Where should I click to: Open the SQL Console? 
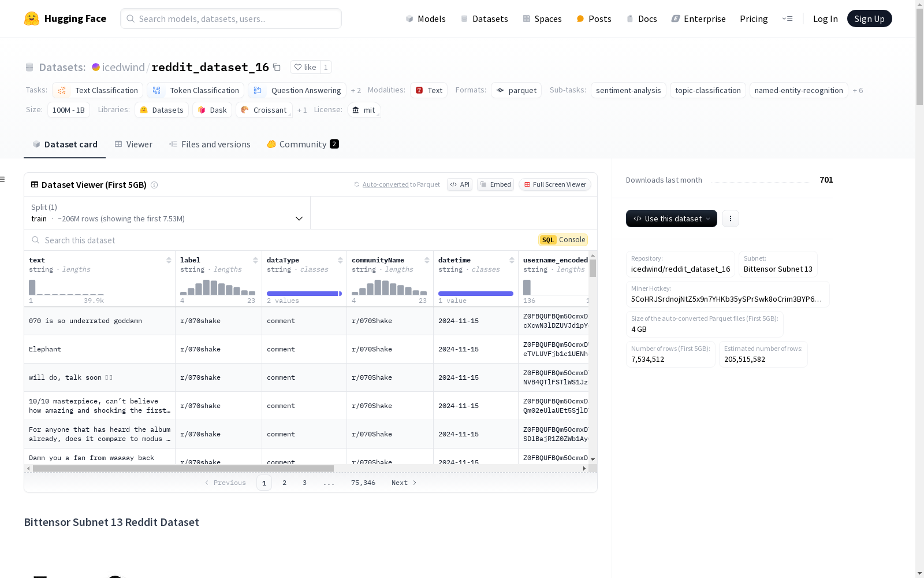563,240
